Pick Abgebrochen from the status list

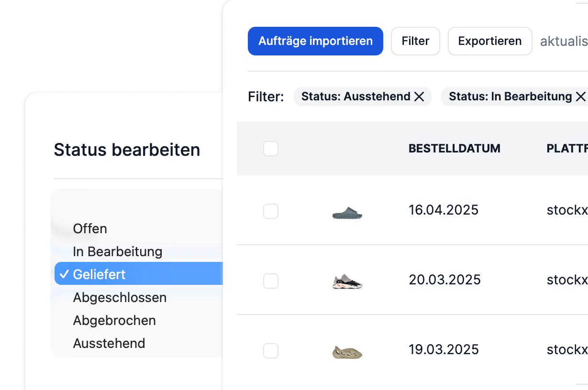pos(114,320)
